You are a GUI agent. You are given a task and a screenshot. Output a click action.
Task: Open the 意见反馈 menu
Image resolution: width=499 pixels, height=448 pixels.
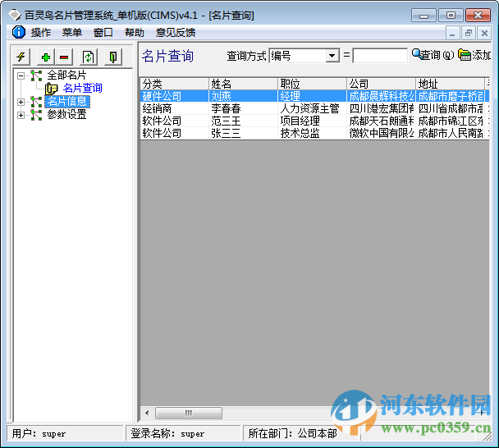(176, 33)
